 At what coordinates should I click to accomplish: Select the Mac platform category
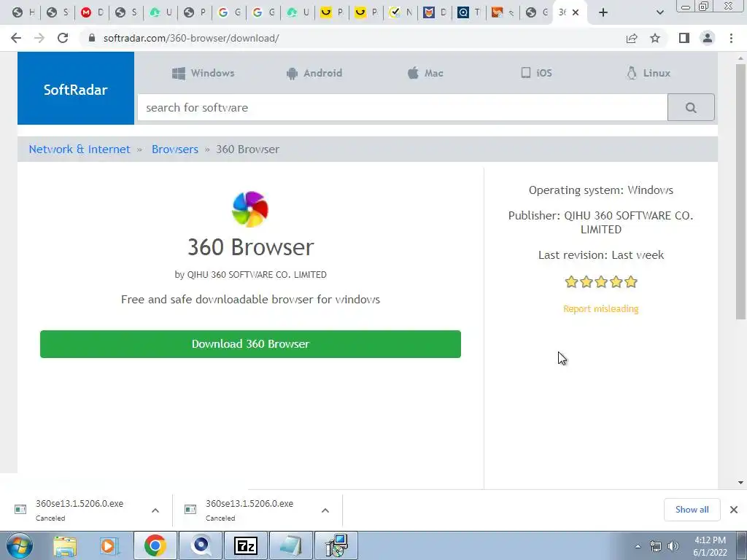(x=425, y=73)
